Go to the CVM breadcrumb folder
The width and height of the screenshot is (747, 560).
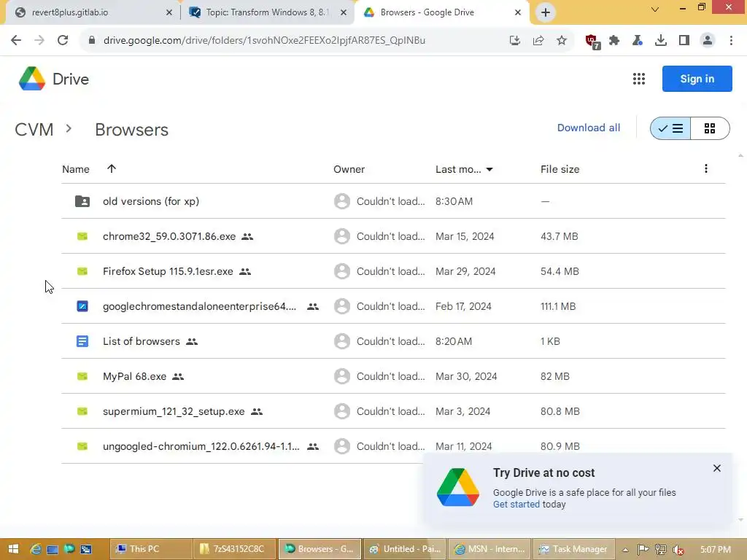click(x=34, y=130)
